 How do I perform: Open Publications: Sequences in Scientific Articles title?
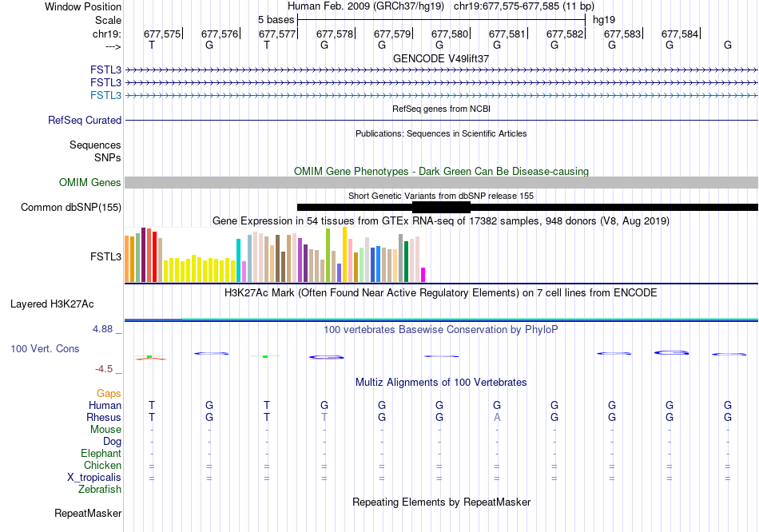click(441, 133)
